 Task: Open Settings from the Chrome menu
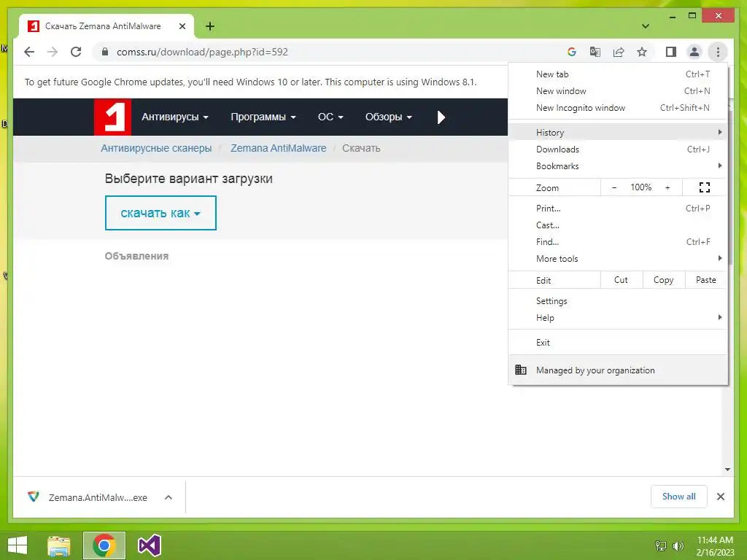[618, 301]
